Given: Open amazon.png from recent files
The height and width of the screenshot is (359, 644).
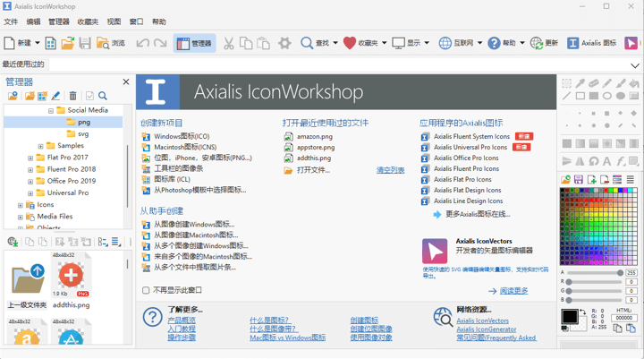Looking at the screenshot, I should click(316, 136).
